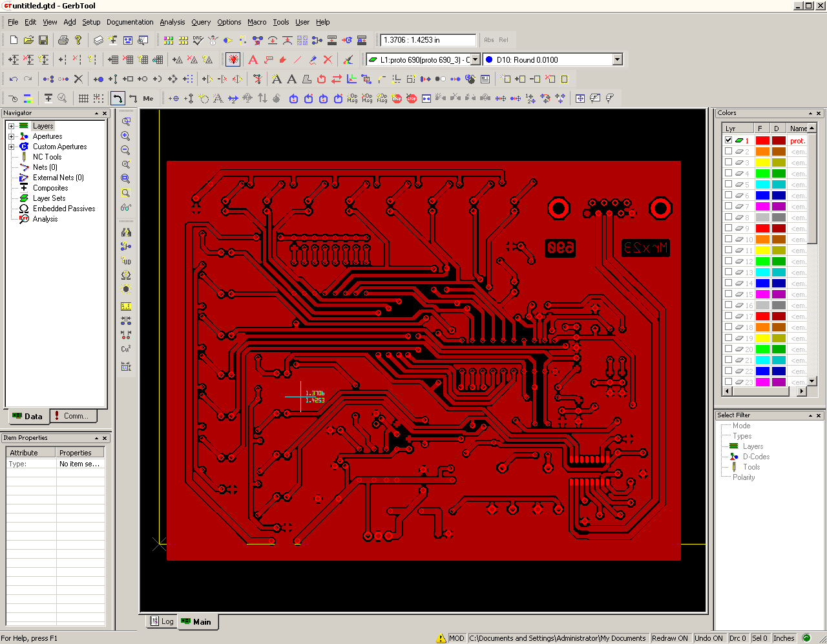This screenshot has height=644, width=827.
Task: Uncheck layer 1 visibility checkbox
Action: pos(728,140)
